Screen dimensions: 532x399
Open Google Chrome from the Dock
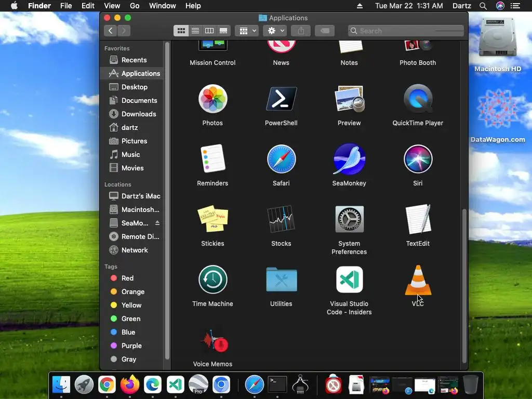[107, 385]
